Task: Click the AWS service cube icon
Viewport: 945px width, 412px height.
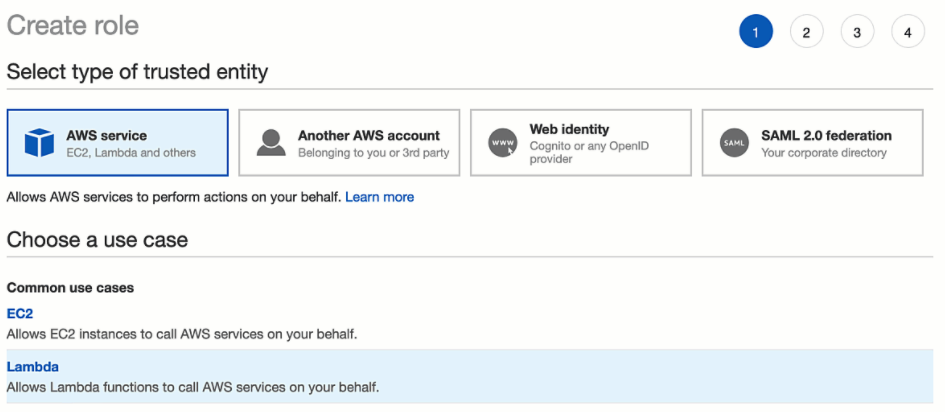Action: coord(39,143)
